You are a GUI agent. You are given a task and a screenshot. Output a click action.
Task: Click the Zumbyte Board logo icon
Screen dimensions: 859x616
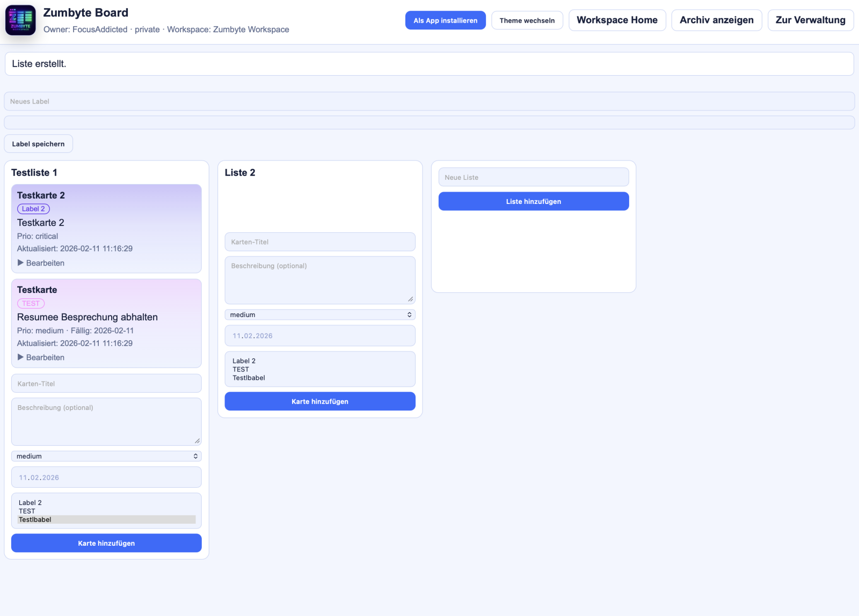coord(20,20)
